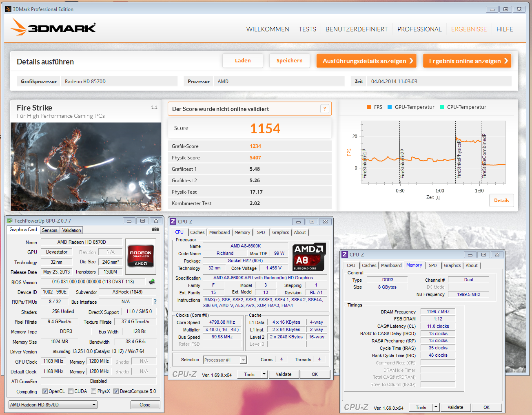
Task: Open Graphics tab in CPU-Z Memory window
Action: [x=452, y=265]
